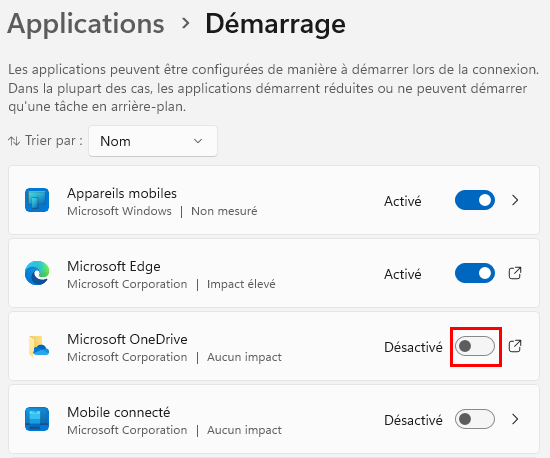Click the Impact élevé label

(241, 284)
